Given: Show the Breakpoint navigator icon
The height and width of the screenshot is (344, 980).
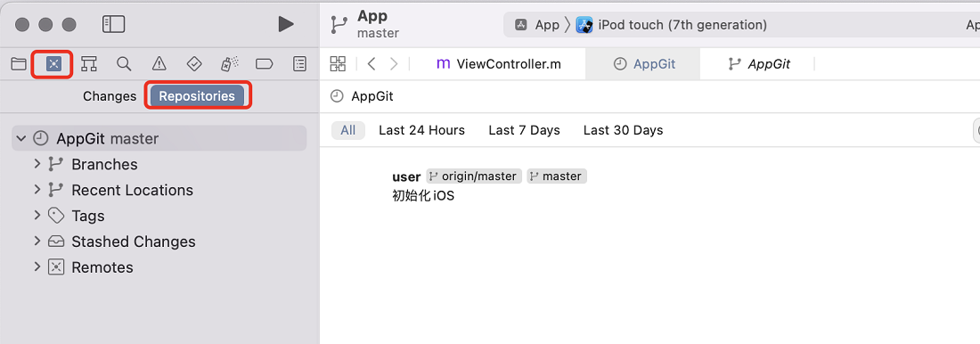Looking at the screenshot, I should tap(265, 63).
